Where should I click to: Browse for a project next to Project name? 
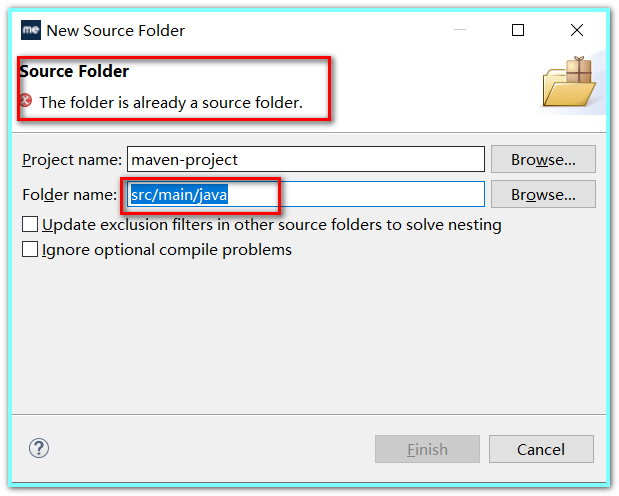click(x=543, y=159)
